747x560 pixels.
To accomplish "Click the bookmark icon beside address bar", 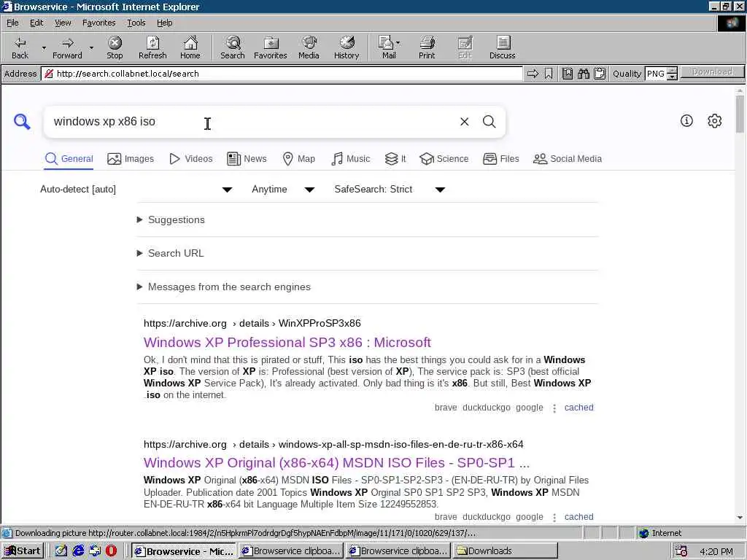I will (549, 74).
